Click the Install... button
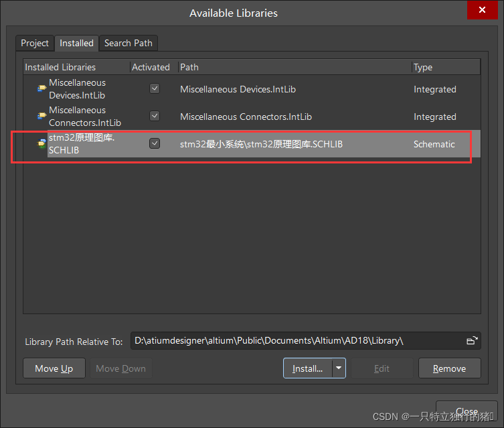504x428 pixels. coord(308,368)
